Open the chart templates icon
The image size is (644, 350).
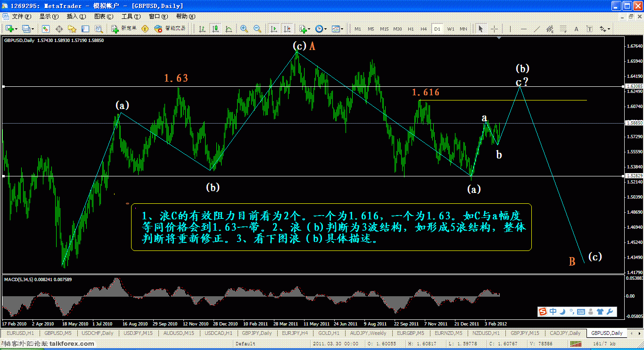[336, 29]
